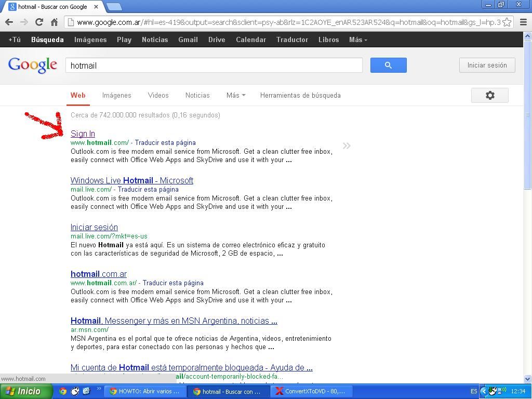Open Más dropdown in black bar
Image resolution: width=532 pixels, height=399 pixels.
pyautogui.click(x=358, y=39)
